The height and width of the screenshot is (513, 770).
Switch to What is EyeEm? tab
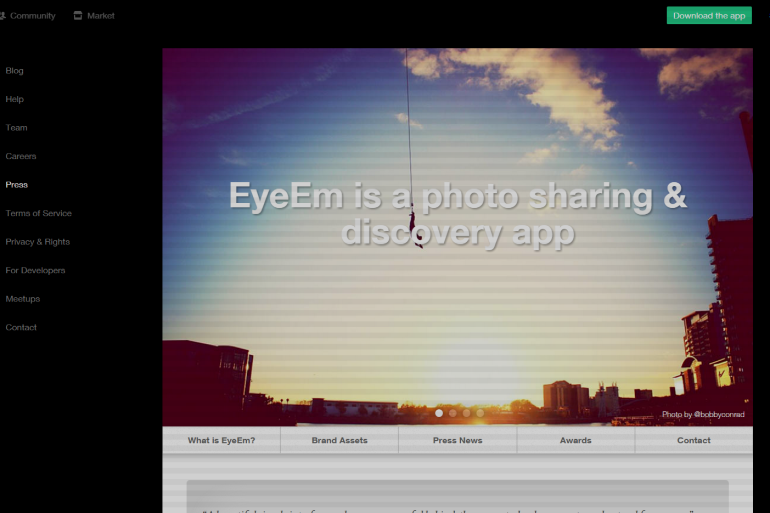[x=221, y=440]
